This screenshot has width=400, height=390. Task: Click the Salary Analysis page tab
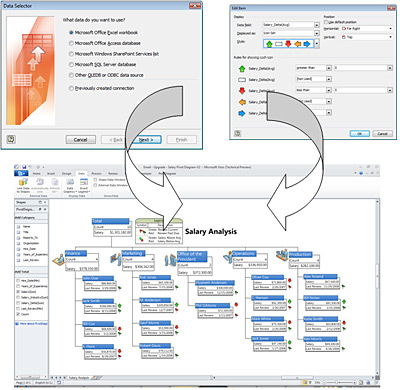coord(79,378)
